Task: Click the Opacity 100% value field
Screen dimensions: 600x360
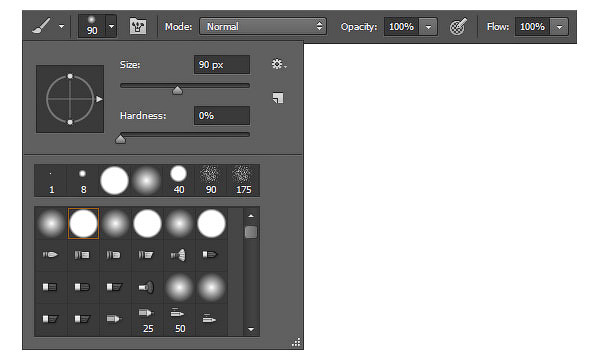Action: pos(401,27)
